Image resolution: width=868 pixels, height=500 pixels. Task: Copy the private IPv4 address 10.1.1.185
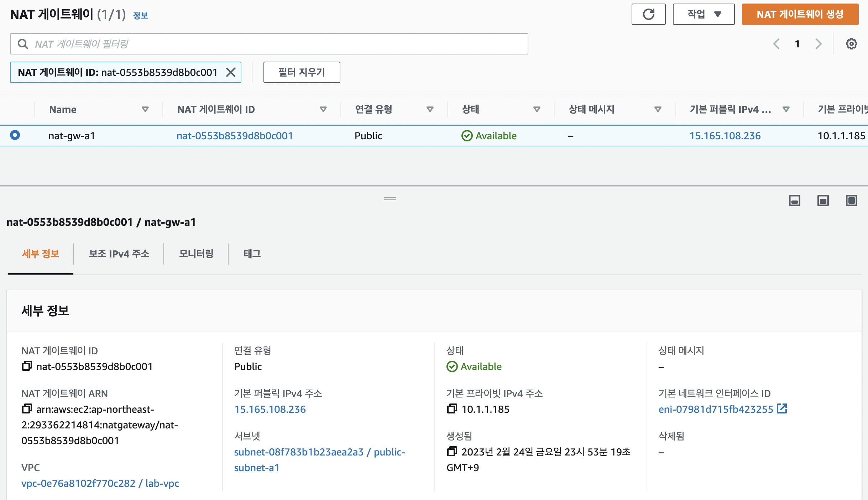click(452, 409)
